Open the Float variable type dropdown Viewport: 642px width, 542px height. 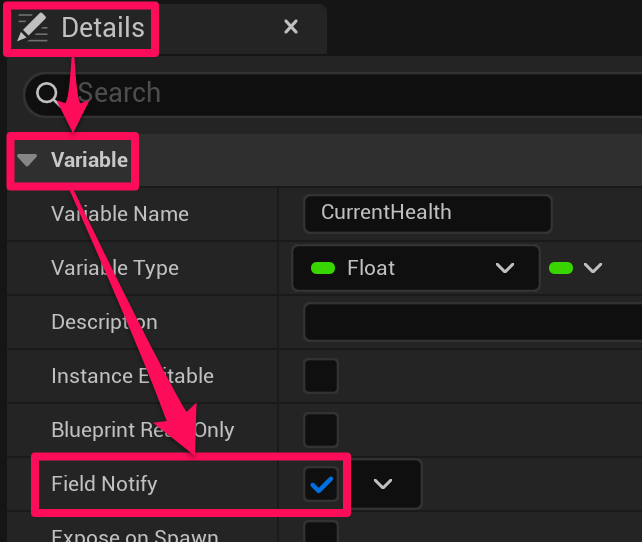504,268
